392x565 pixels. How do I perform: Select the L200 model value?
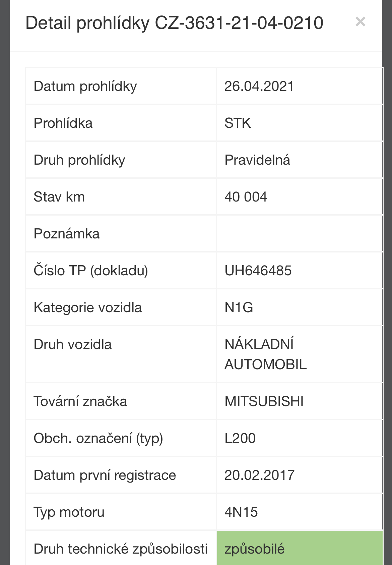[240, 438]
